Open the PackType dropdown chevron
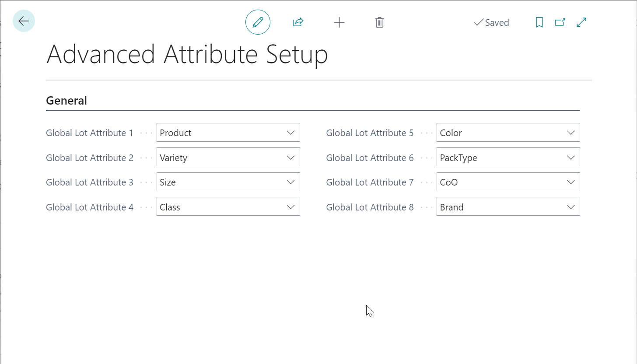The height and width of the screenshot is (364, 637). [570, 157]
